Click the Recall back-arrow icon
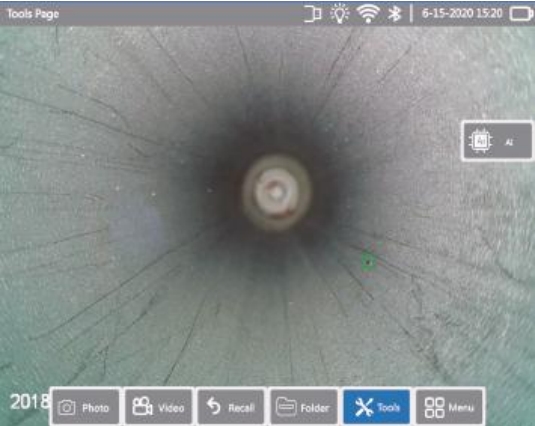The image size is (535, 426). coord(214,406)
